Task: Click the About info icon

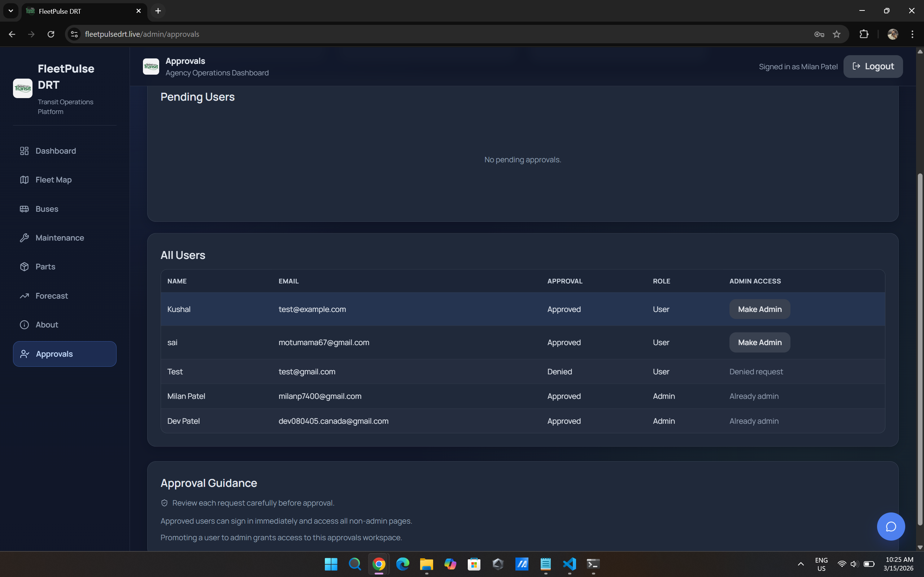Action: [25, 325]
